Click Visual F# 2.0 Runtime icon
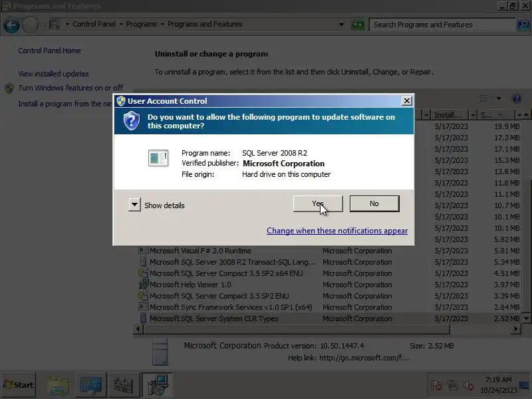The image size is (532, 399). (144, 251)
